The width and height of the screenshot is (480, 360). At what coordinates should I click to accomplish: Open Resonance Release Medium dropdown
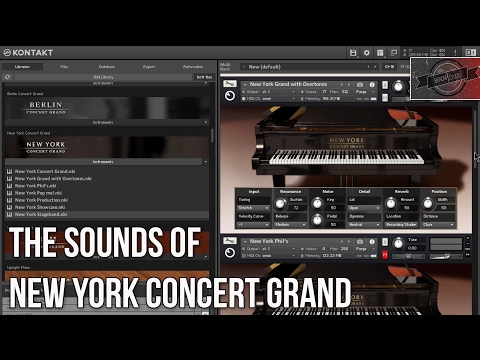coord(290,225)
